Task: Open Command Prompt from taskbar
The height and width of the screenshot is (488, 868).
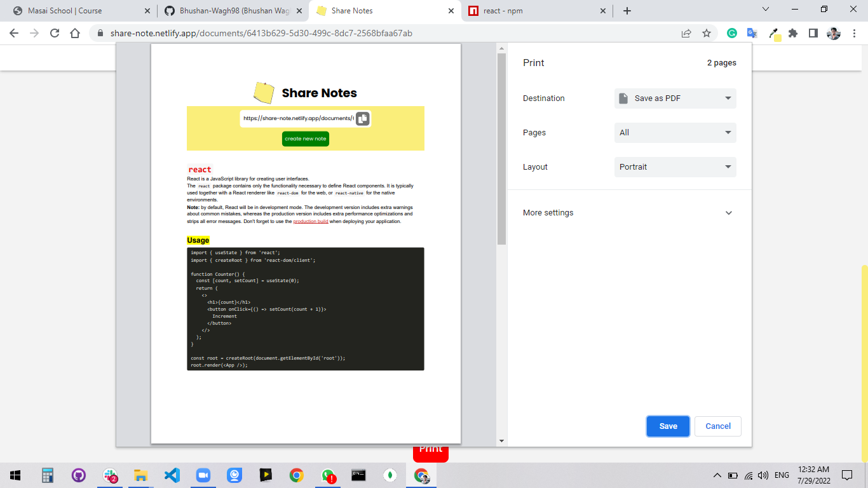Action: click(x=358, y=475)
